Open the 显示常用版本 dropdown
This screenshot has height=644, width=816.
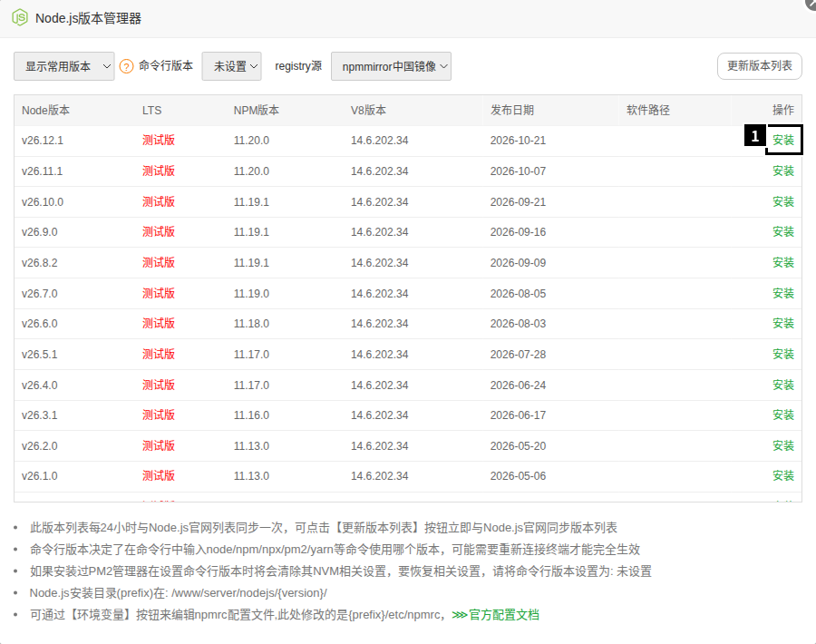coord(64,66)
